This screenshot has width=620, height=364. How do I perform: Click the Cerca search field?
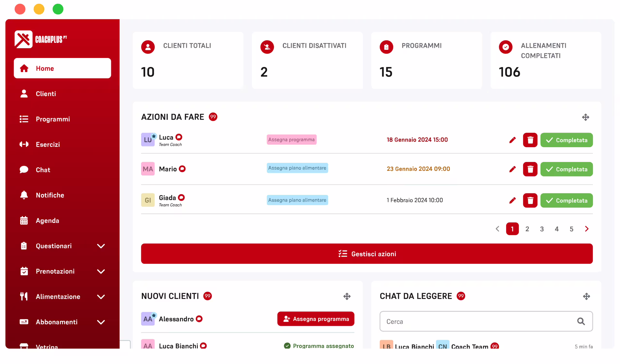[x=477, y=321]
